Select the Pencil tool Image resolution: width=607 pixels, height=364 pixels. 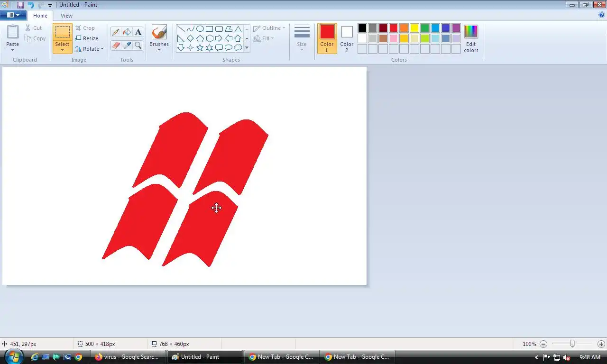pyautogui.click(x=116, y=32)
